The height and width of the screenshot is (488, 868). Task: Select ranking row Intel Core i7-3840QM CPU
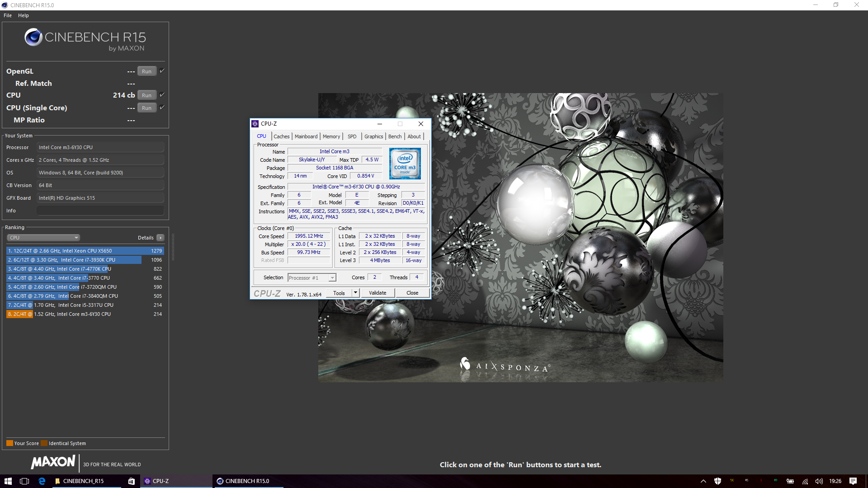[85, 296]
